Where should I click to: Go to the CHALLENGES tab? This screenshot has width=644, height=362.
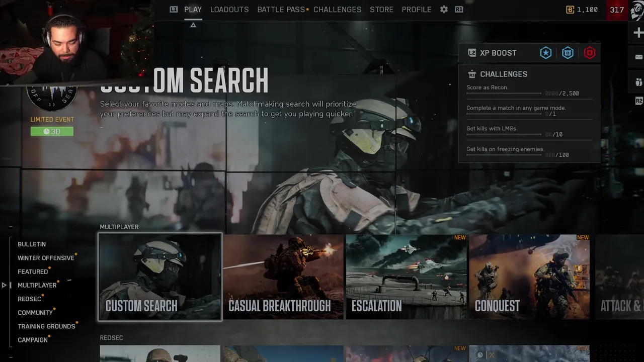click(x=337, y=10)
